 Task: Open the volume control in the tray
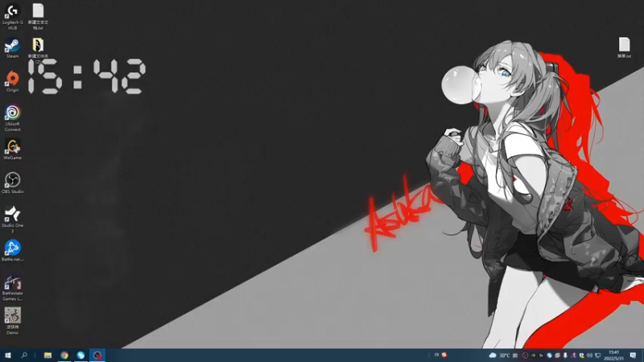(x=589, y=356)
